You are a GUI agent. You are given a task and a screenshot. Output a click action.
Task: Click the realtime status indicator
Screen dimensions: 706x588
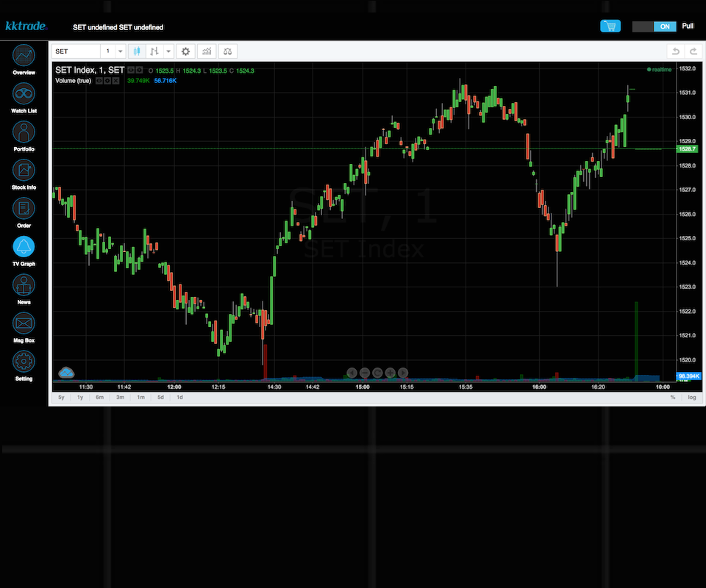(659, 70)
